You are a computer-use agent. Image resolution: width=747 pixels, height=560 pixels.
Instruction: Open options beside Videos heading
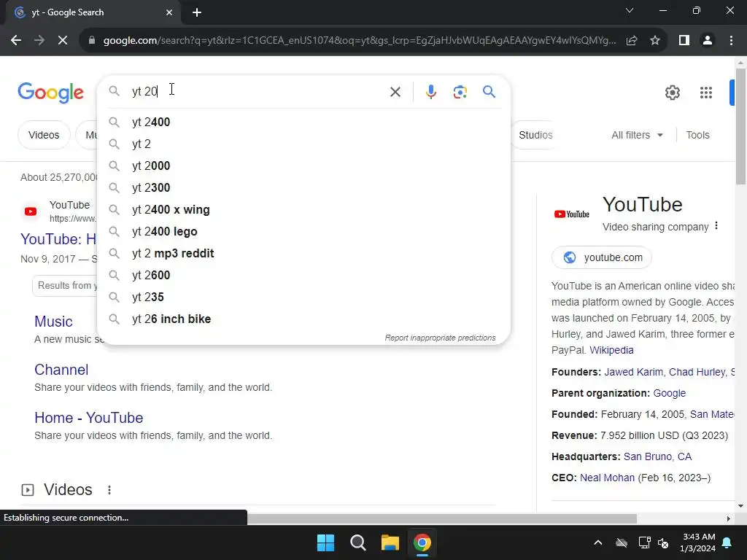click(x=109, y=490)
